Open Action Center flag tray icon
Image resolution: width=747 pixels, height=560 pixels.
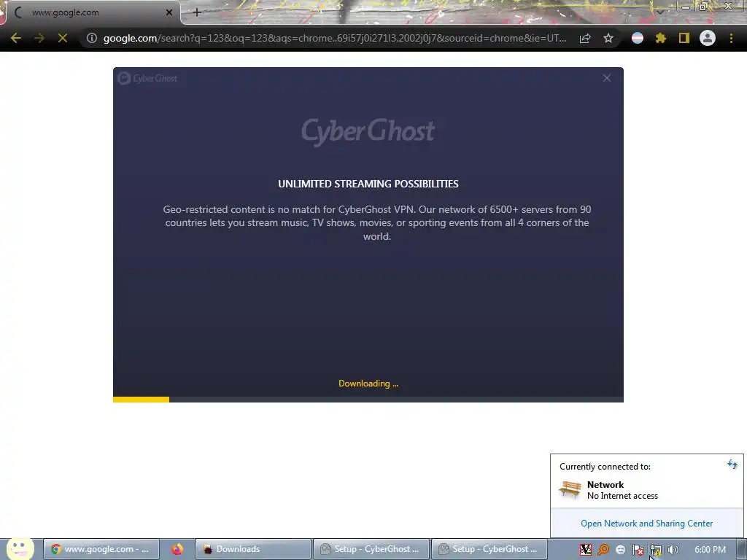[638, 550]
